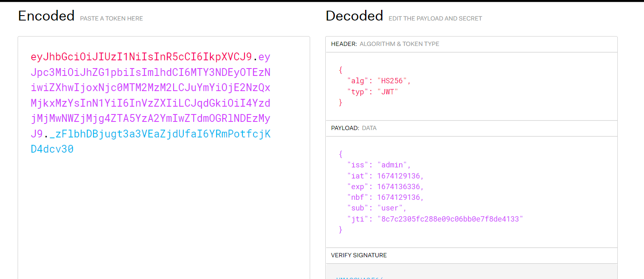Click the nbf timestamp value in payload
The height and width of the screenshot is (279, 644).
click(x=398, y=197)
